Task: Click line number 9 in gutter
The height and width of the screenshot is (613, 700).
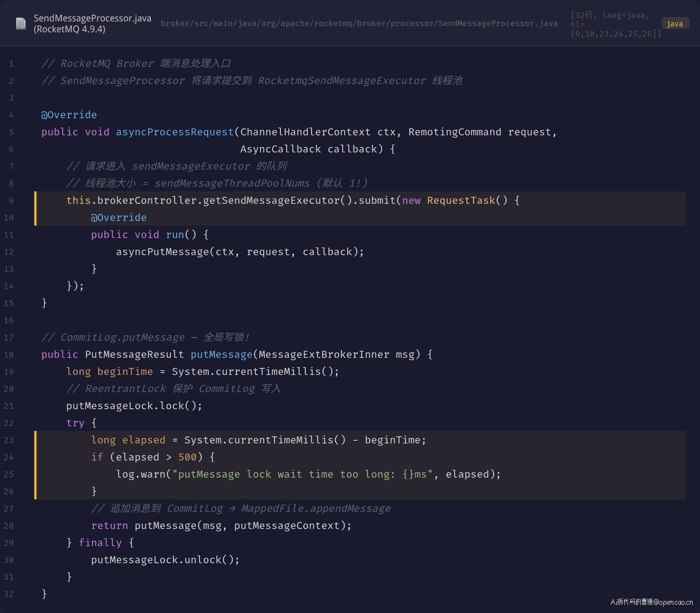Action: (11, 201)
